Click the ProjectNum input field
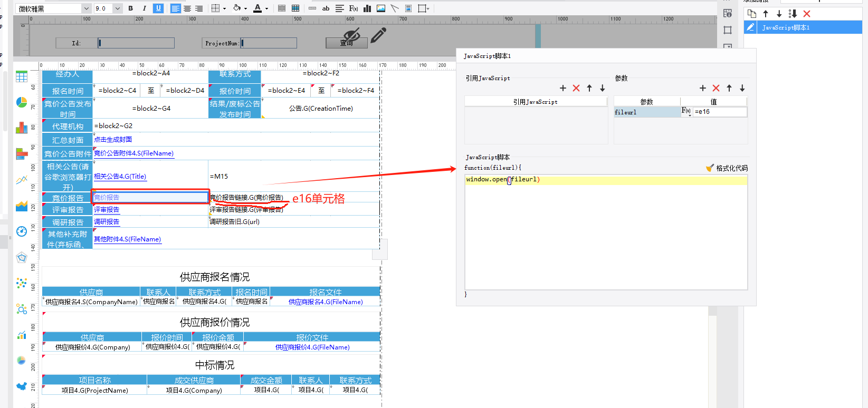Viewport: 868px width, 408px height. click(269, 43)
